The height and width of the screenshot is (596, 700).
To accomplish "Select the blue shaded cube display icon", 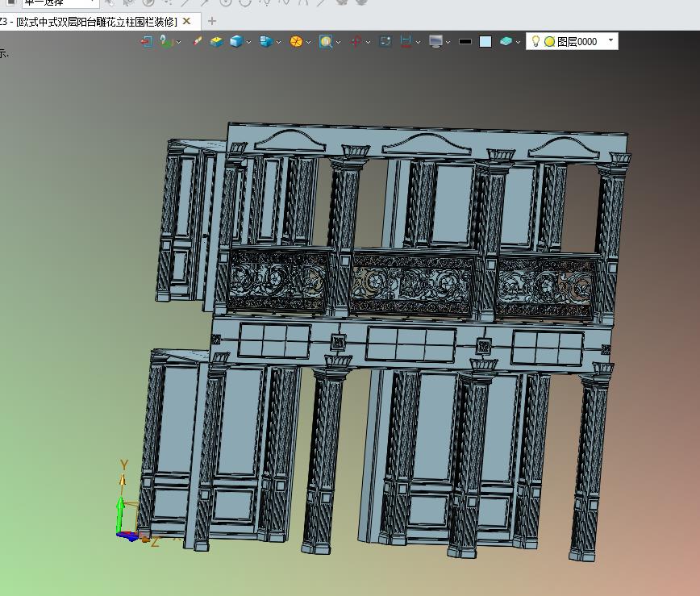I will 235,41.
